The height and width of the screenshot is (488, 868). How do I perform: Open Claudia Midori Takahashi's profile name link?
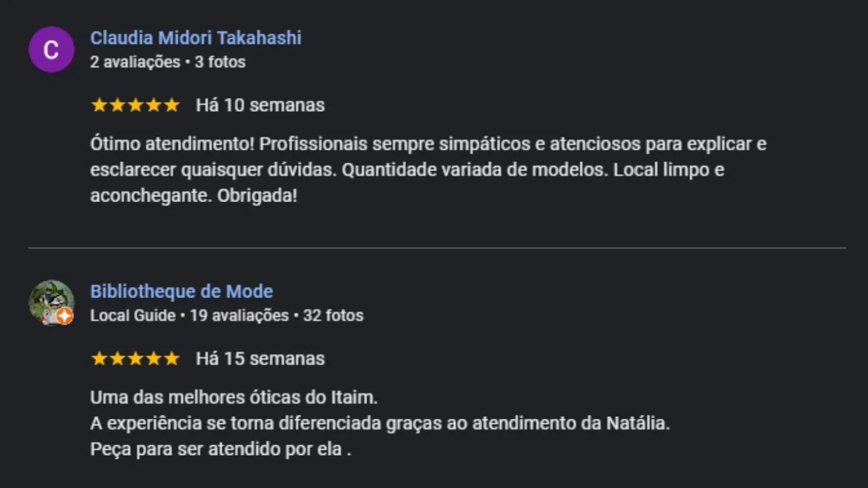pyautogui.click(x=196, y=38)
